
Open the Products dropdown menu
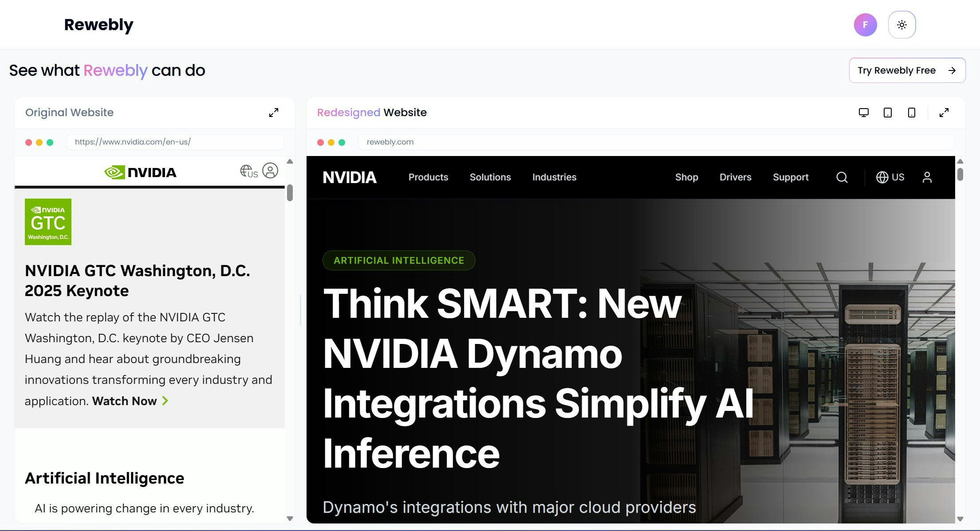coord(428,177)
